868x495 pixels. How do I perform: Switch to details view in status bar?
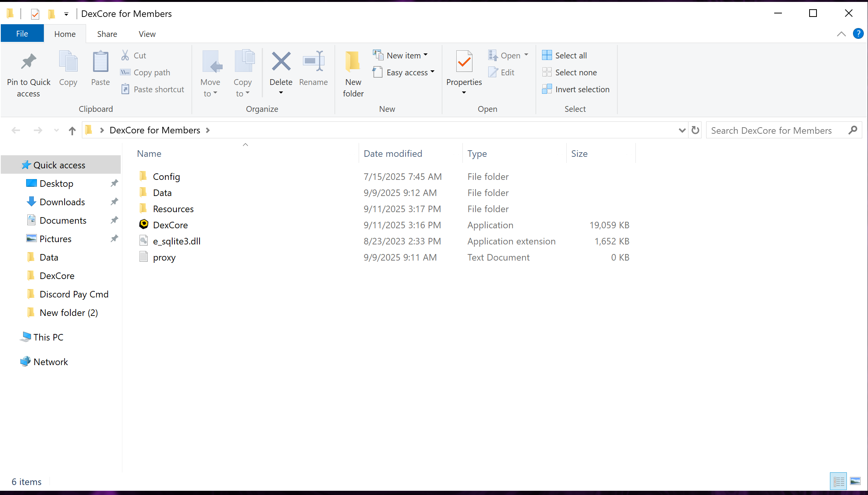(x=838, y=481)
